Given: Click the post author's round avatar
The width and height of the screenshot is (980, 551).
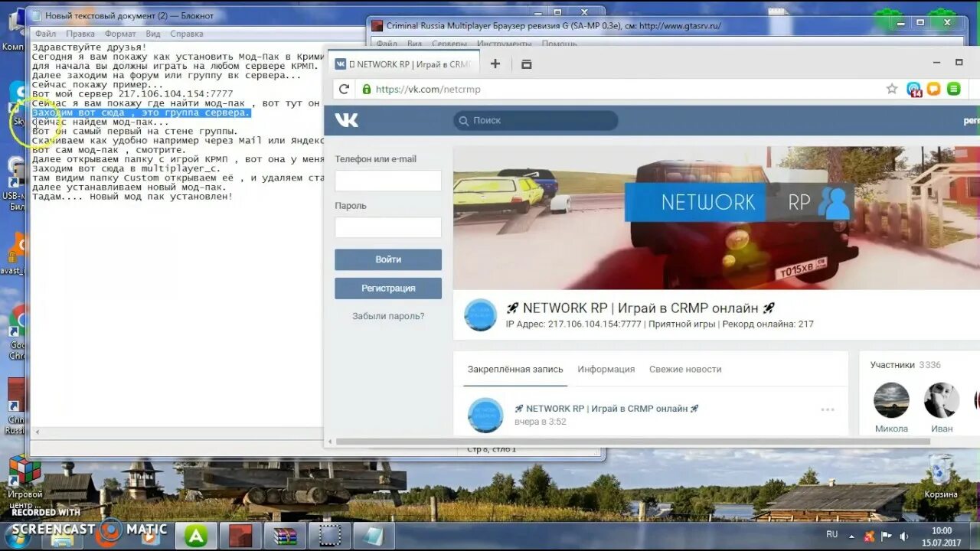Looking at the screenshot, I should tap(485, 415).
